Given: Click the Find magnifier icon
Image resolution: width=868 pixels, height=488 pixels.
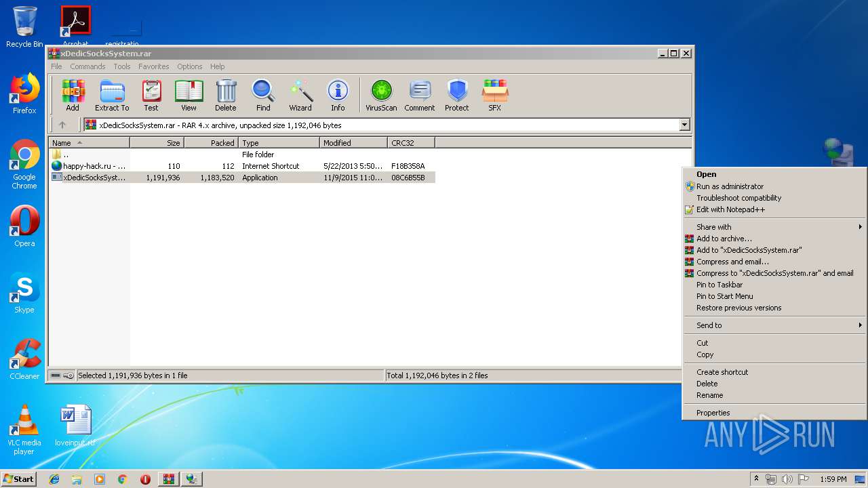Looking at the screenshot, I should point(263,95).
